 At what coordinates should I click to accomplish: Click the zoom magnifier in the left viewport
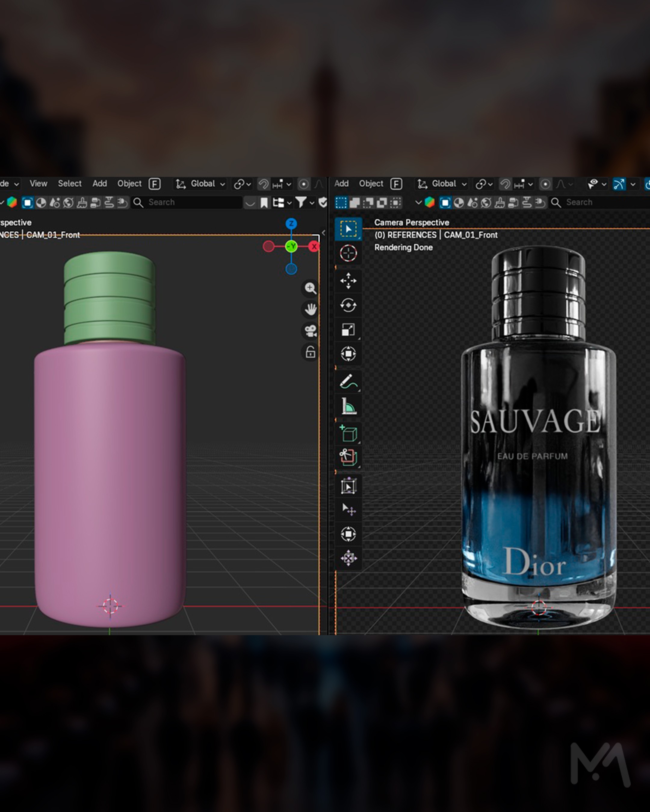[x=311, y=288]
